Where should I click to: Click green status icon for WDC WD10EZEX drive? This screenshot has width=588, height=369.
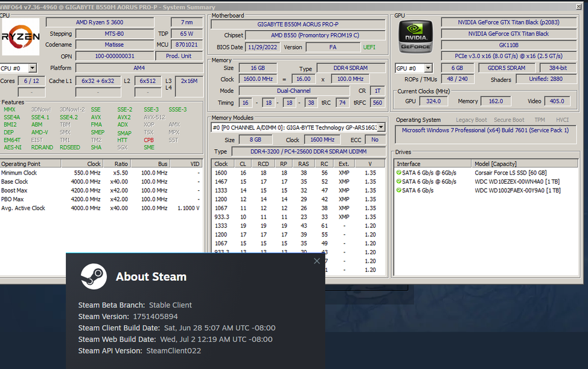(398, 182)
